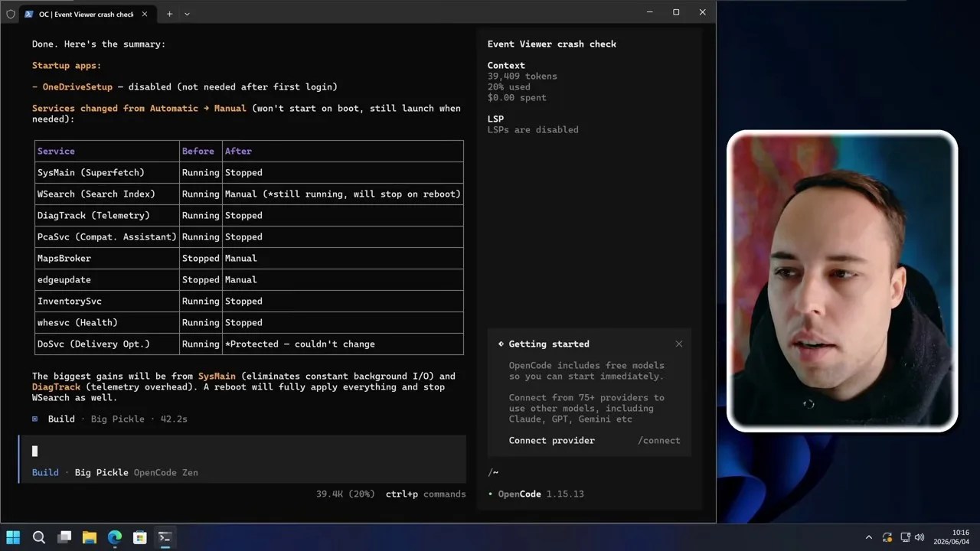Click the update tray icon
This screenshot has width=980, height=551.
887,537
